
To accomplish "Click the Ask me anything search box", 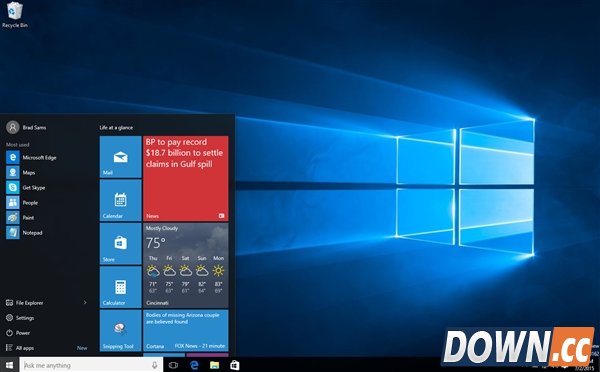I will pyautogui.click(x=91, y=365).
